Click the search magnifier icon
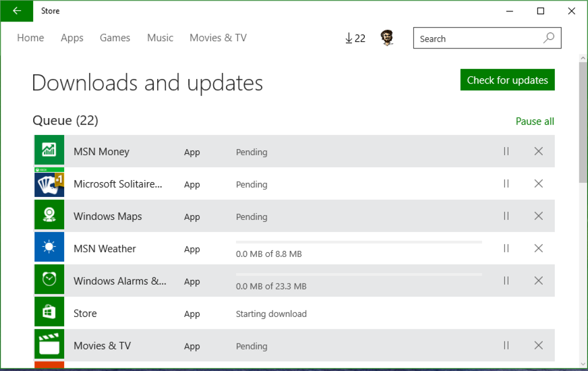This screenshot has width=588, height=371. (x=549, y=38)
